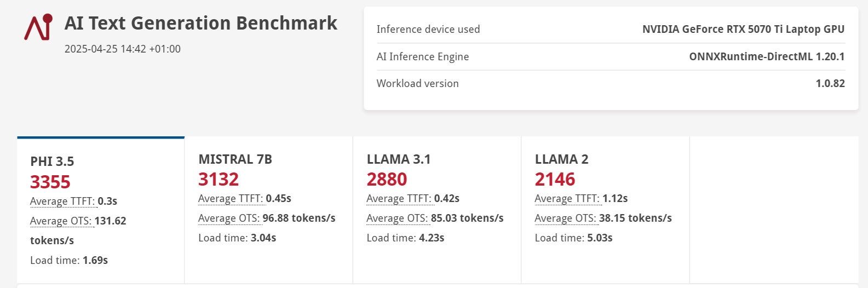Screen dimensions: 868x288
Task: Select the PHI 3.5 tab
Action: [101, 210]
